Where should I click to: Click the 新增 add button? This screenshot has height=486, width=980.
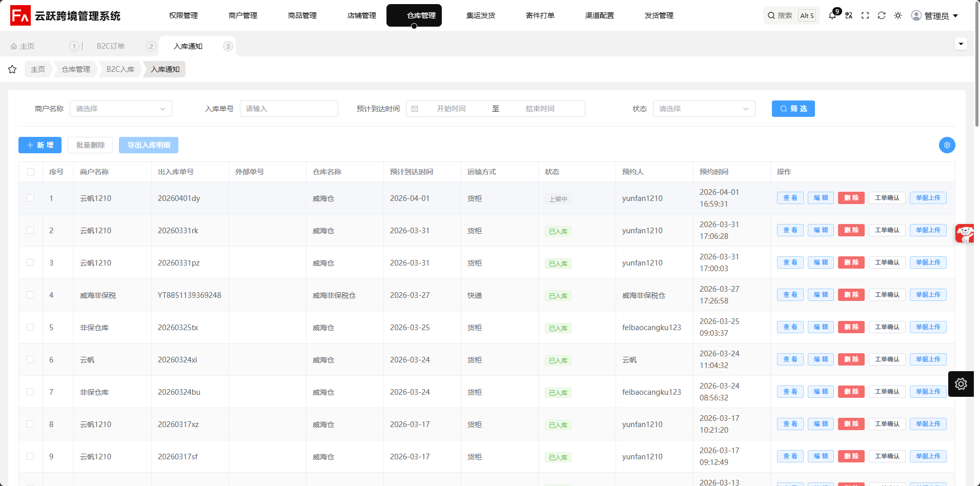click(40, 145)
